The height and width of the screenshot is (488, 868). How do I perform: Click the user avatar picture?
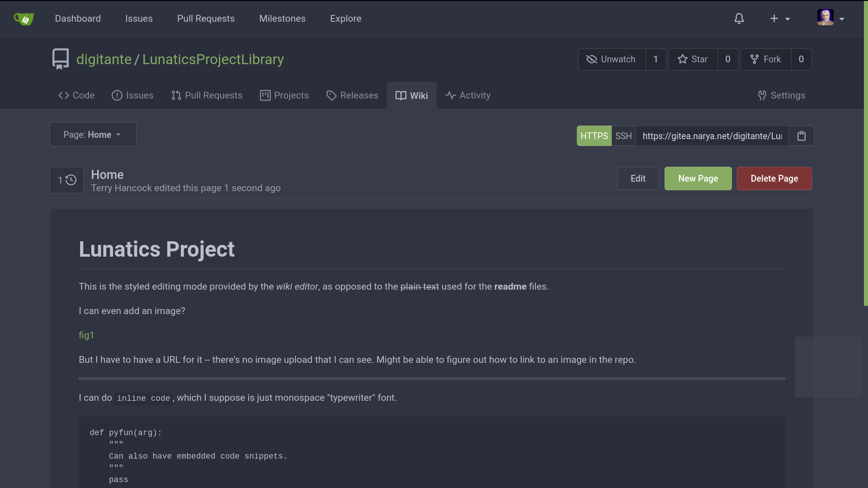tap(825, 18)
